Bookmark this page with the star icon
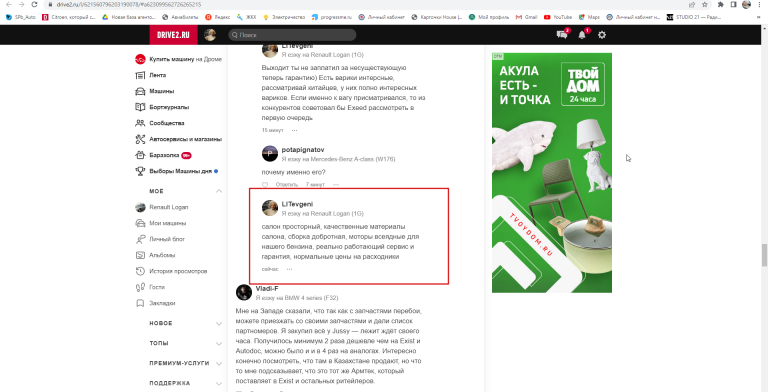 [x=705, y=4]
